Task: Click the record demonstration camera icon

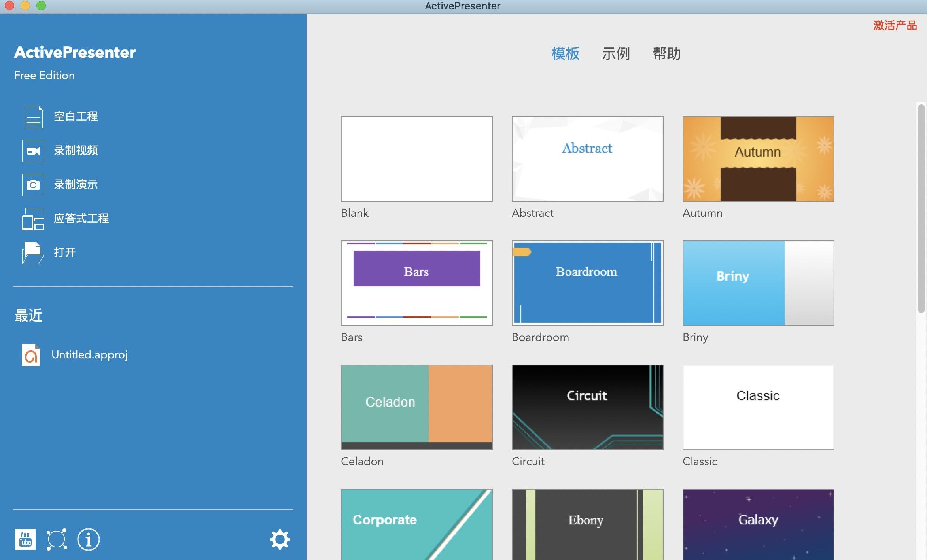Action: click(33, 185)
